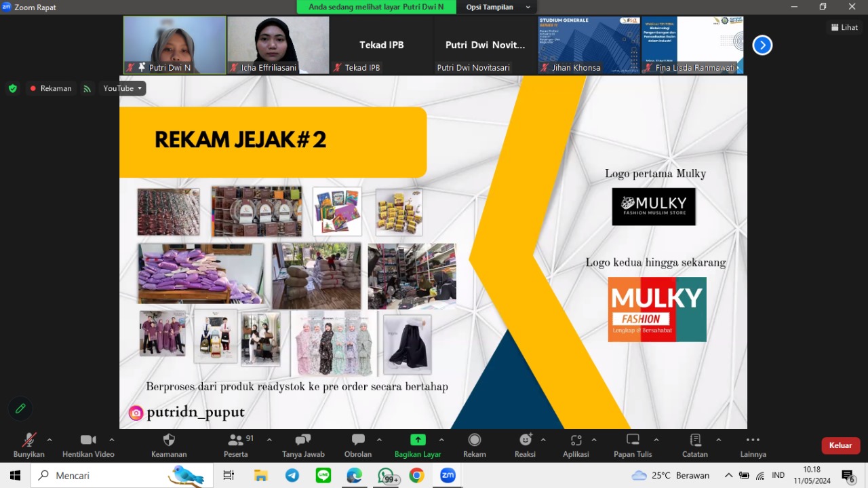This screenshot has height=488, width=868.
Task: Open the Papan Tulis whiteboard icon
Action: pos(633,440)
